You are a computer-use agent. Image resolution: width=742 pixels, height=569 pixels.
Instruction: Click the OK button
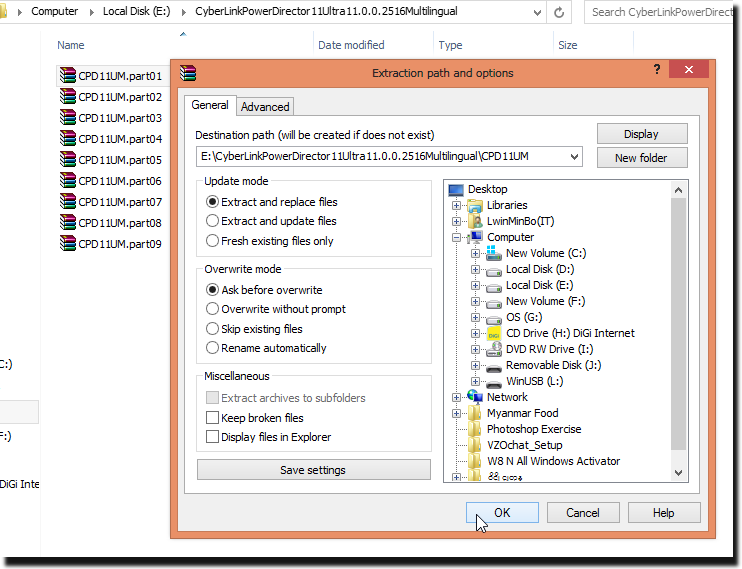pyautogui.click(x=502, y=513)
